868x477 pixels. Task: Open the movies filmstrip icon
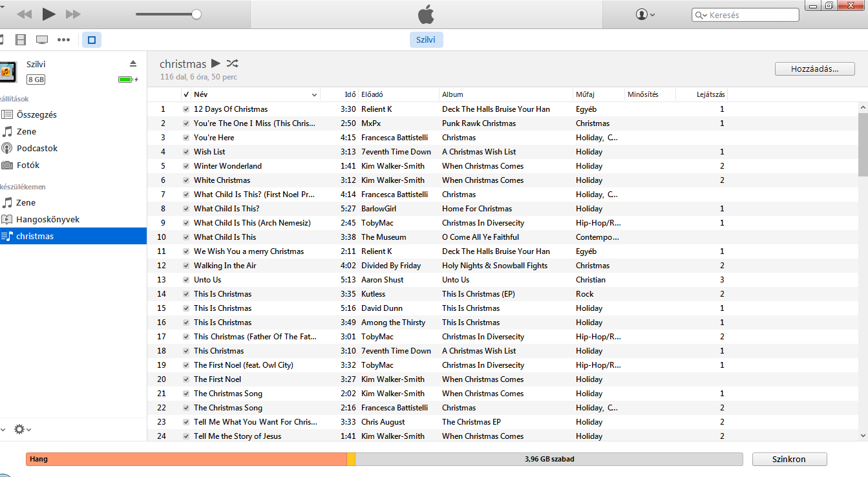point(21,40)
